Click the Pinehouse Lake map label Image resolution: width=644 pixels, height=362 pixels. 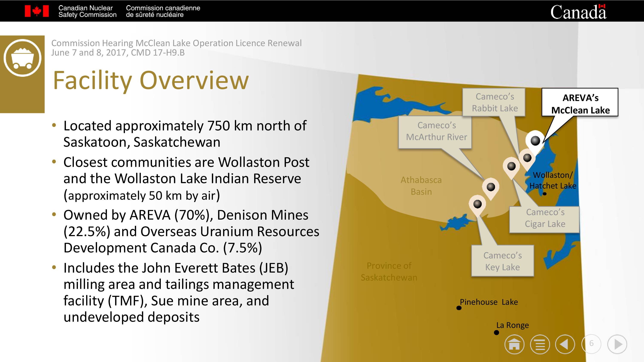pos(489,302)
